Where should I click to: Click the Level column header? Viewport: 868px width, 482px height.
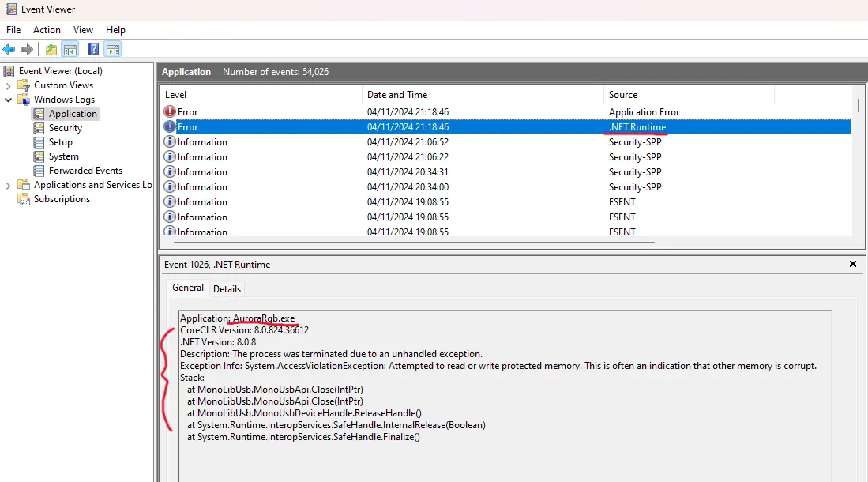tap(175, 94)
